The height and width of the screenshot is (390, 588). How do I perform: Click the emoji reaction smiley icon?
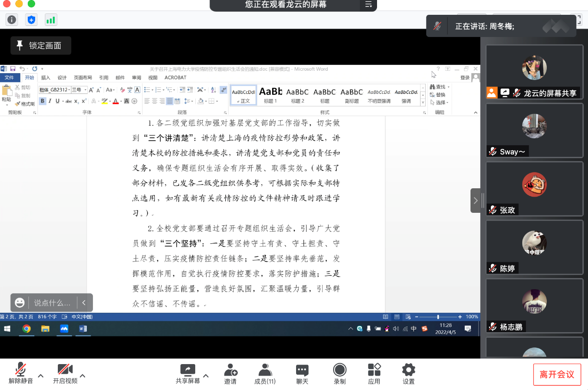(20, 303)
